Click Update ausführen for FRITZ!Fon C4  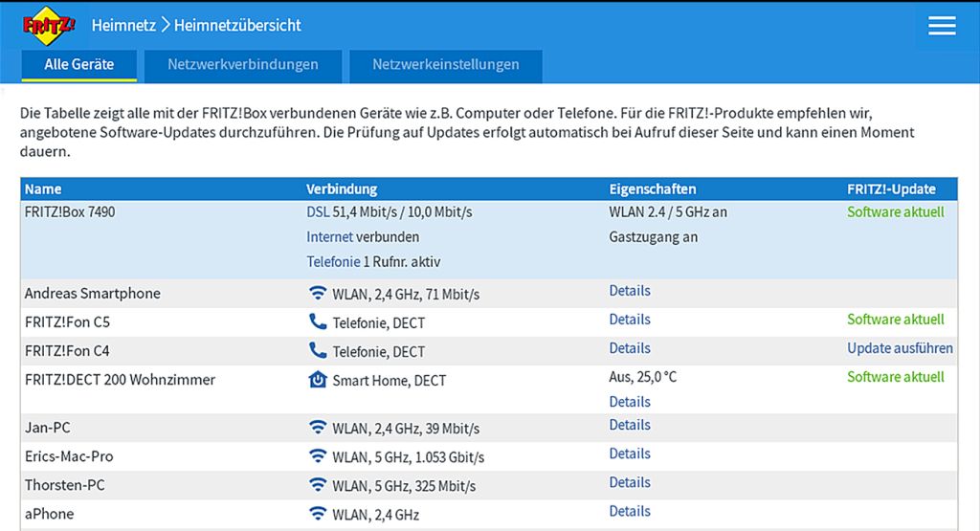900,348
